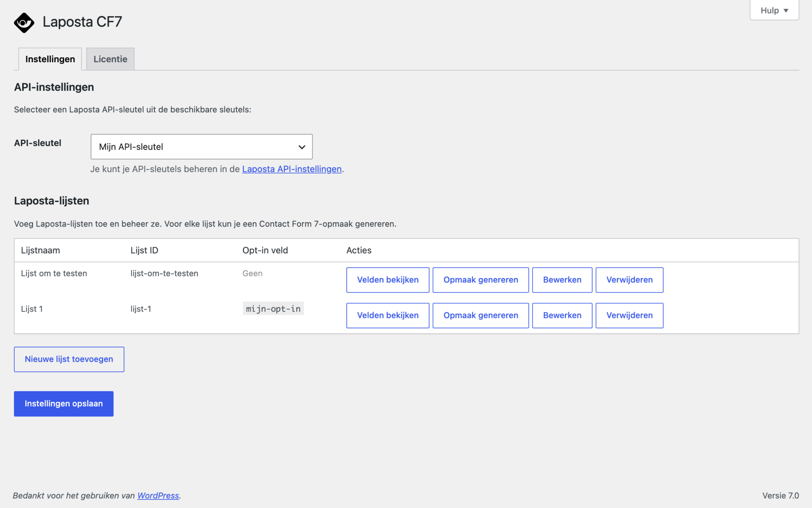This screenshot has width=812, height=508.
Task: Click the 'Lijst 1' name cell
Action: (x=32, y=309)
